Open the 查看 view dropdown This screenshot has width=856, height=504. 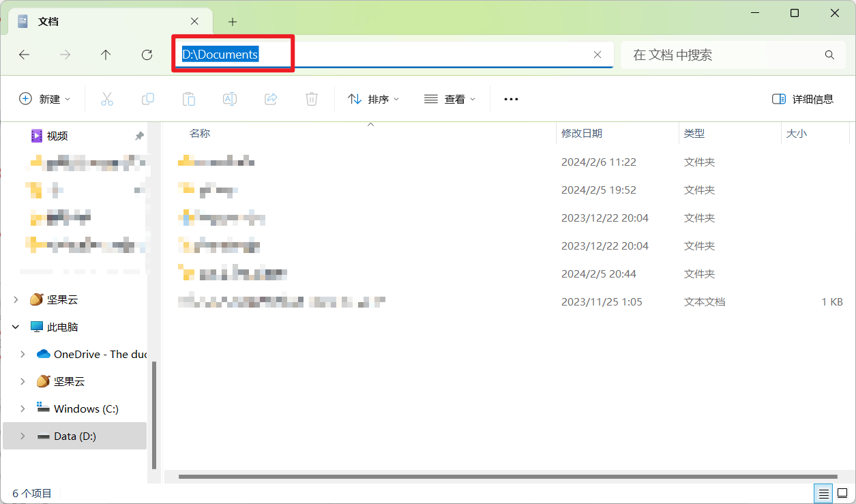449,99
